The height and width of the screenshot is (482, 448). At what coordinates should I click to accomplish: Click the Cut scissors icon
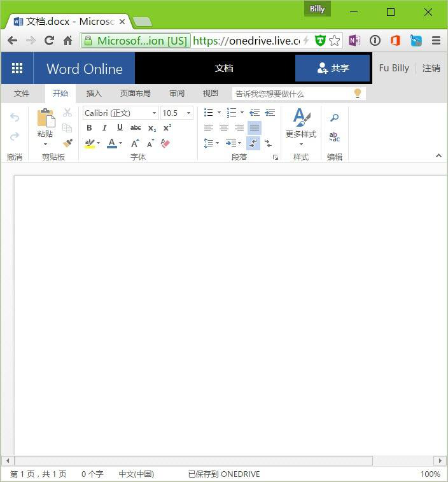pos(67,113)
